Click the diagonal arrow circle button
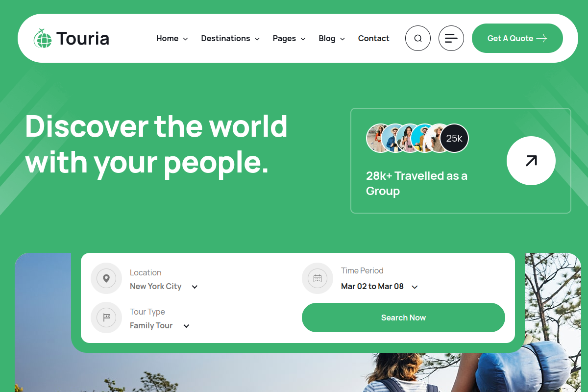The height and width of the screenshot is (392, 588). tap(531, 161)
